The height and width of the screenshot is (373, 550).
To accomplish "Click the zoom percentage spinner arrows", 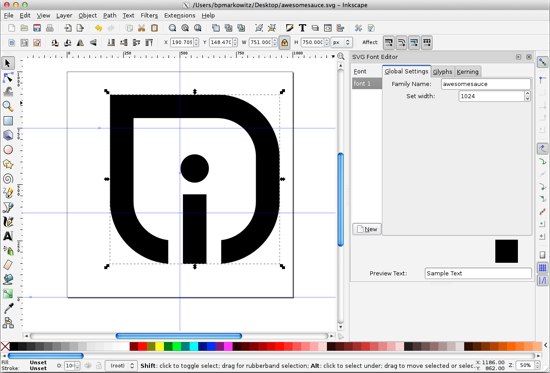I will (x=535, y=366).
